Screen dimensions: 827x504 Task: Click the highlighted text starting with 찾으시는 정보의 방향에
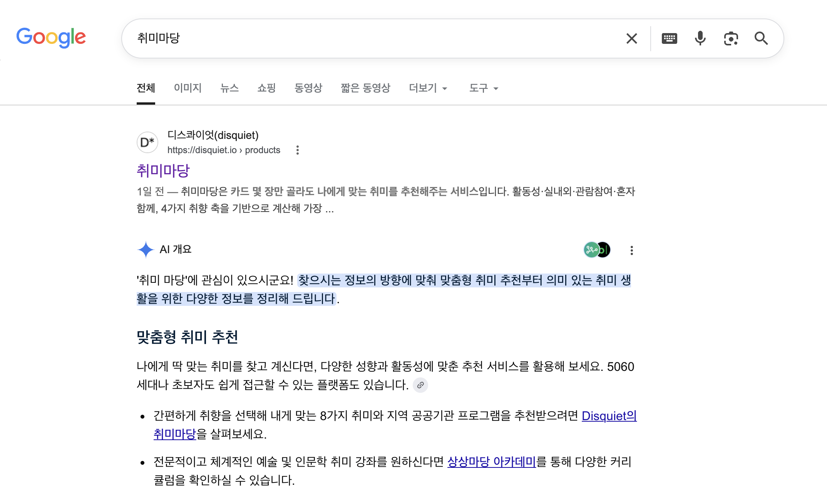pyautogui.click(x=384, y=289)
